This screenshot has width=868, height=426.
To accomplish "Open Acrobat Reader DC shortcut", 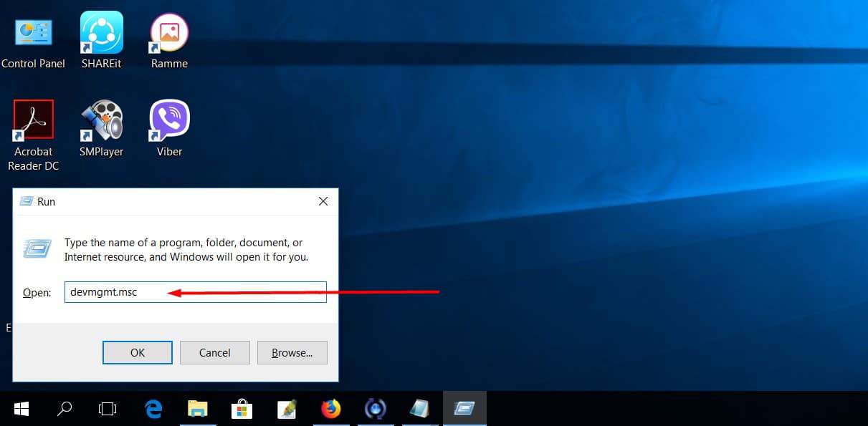I will 33,120.
